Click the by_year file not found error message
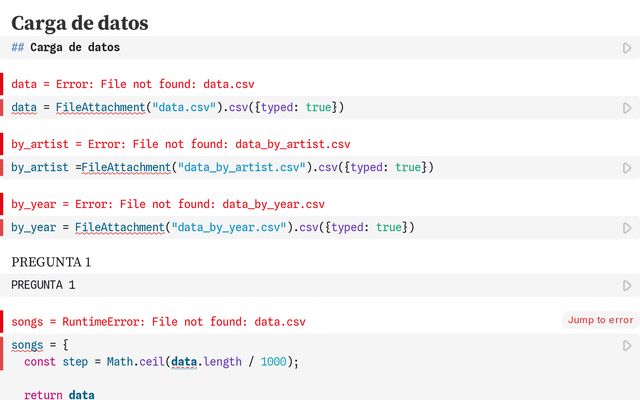This screenshot has height=400, width=640. pos(168,204)
